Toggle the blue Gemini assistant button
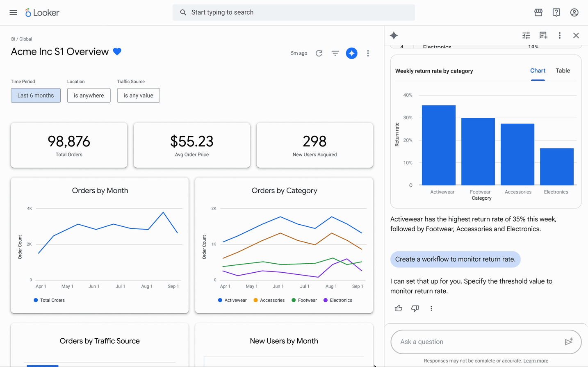Image resolution: width=588 pixels, height=367 pixels. click(x=351, y=53)
